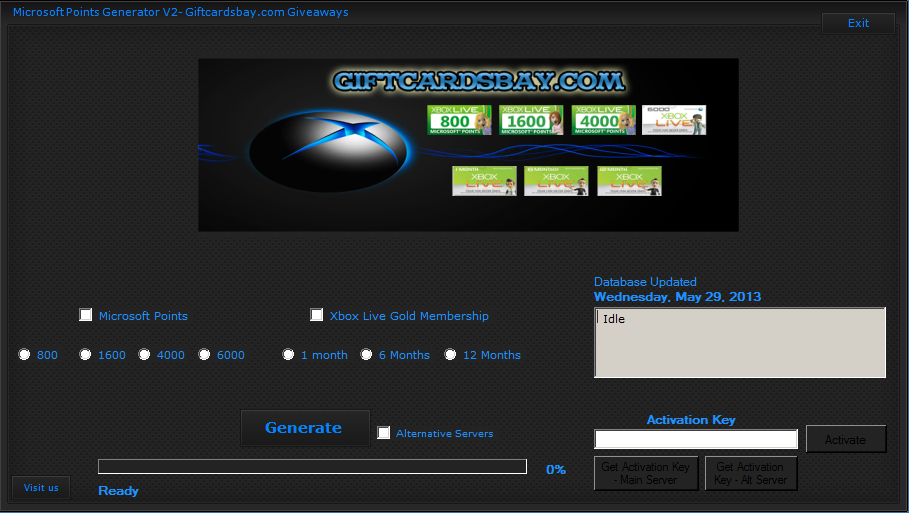Viewport: 909px width, 513px height.
Task: Enable the Microsoft Points checkbox
Action: click(x=86, y=315)
